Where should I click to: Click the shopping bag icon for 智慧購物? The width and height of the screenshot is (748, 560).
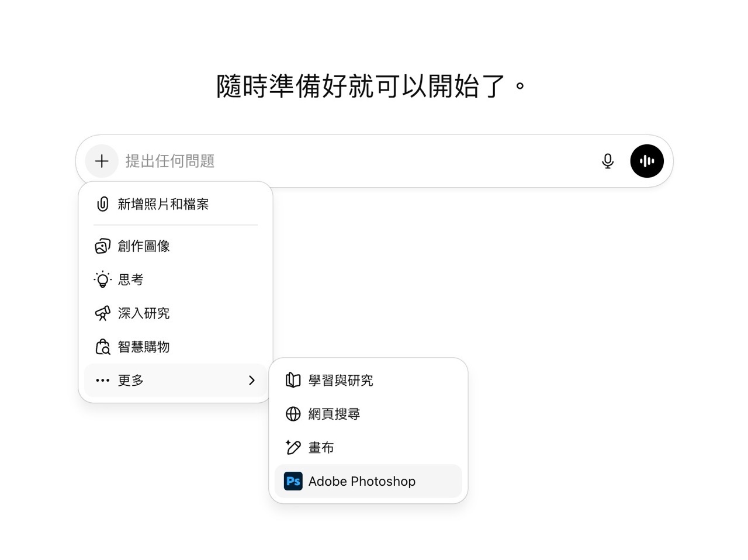(x=102, y=347)
